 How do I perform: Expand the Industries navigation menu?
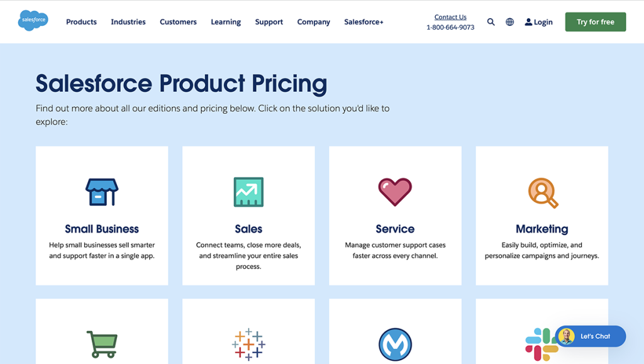(x=128, y=21)
